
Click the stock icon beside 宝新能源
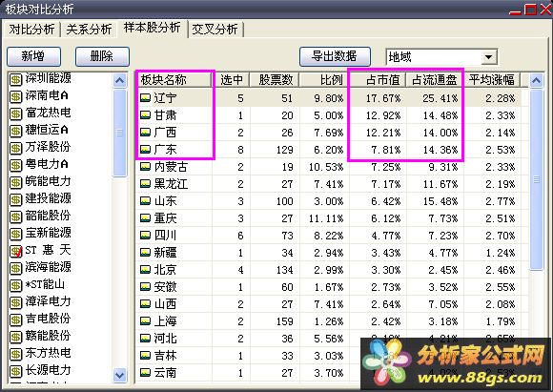[x=15, y=235]
